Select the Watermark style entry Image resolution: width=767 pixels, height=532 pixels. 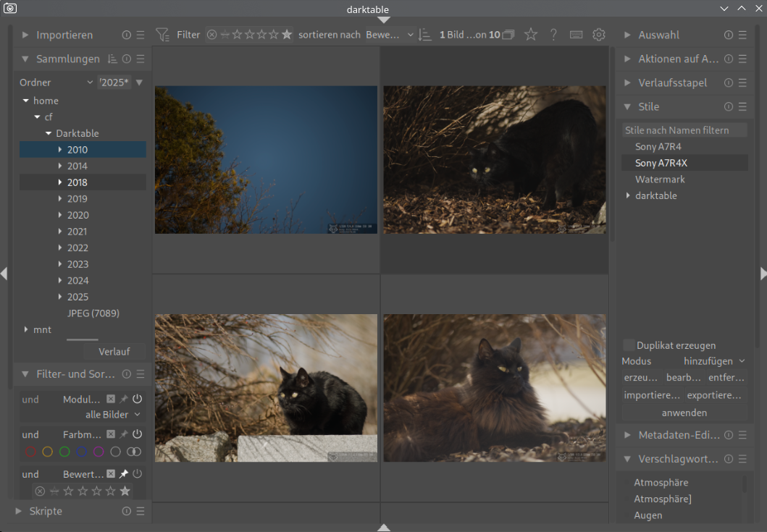point(660,180)
